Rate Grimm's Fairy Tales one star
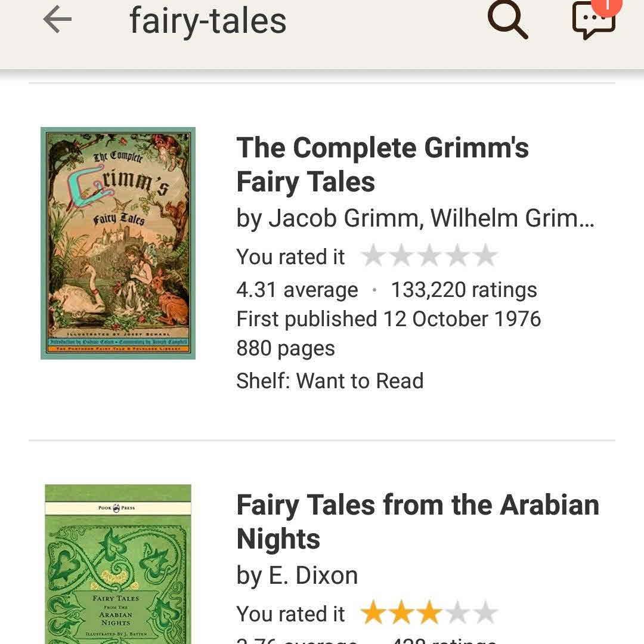This screenshot has height=644, width=644. [x=373, y=255]
